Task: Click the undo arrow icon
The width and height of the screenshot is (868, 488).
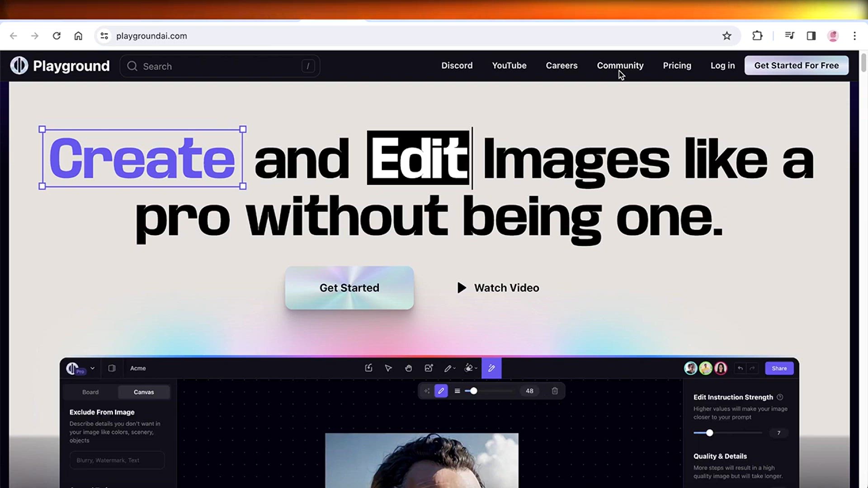Action: tap(740, 368)
